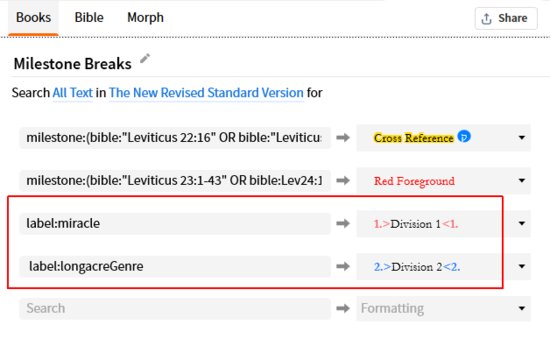
Task: Click the Share button
Action: click(506, 18)
